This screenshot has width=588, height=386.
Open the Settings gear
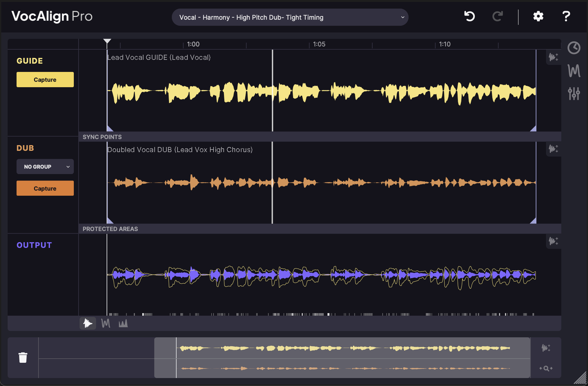pyautogui.click(x=538, y=17)
